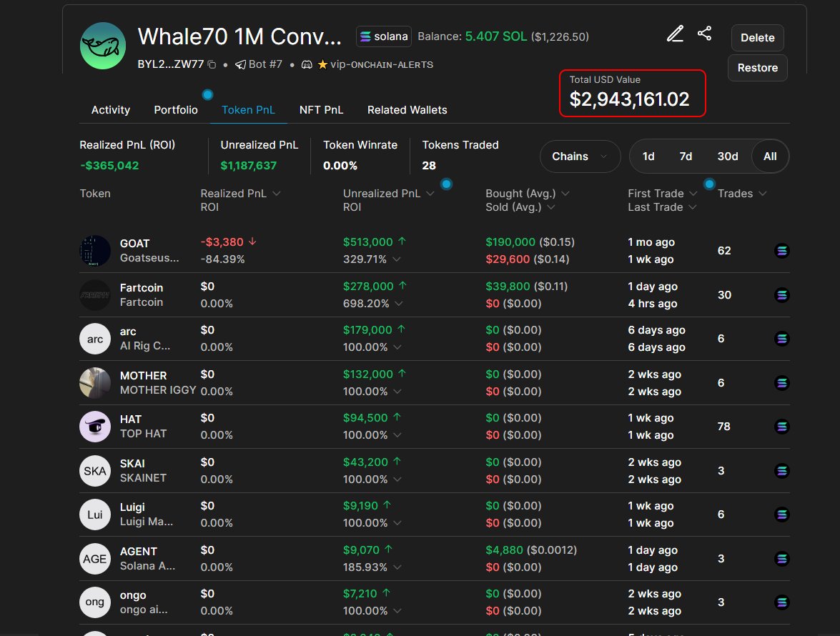Click the whale avatar profile image
Screen dimensions: 840x636
tap(103, 46)
